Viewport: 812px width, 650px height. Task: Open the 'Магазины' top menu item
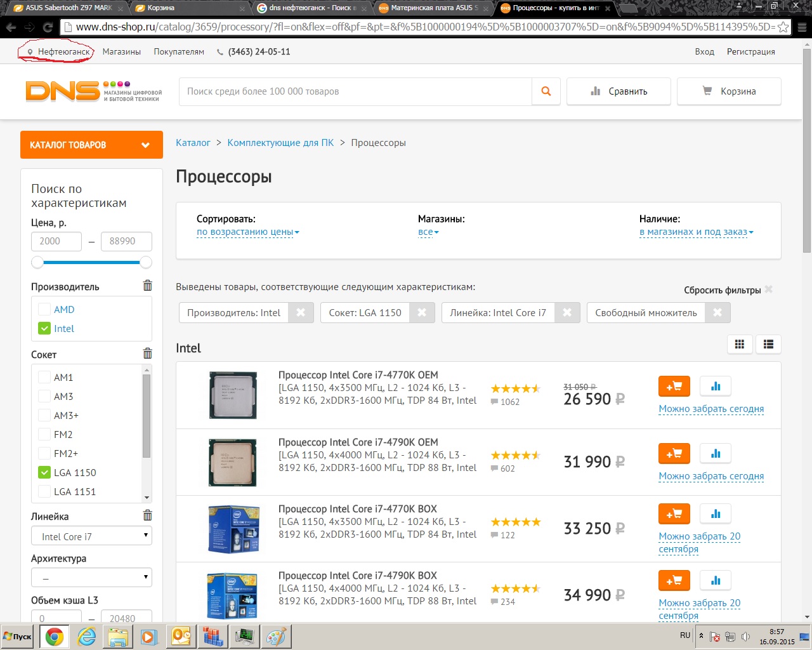(x=121, y=51)
